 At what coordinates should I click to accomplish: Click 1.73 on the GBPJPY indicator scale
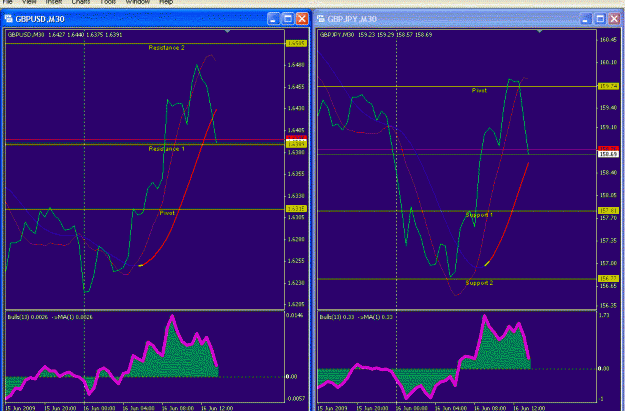click(x=604, y=315)
